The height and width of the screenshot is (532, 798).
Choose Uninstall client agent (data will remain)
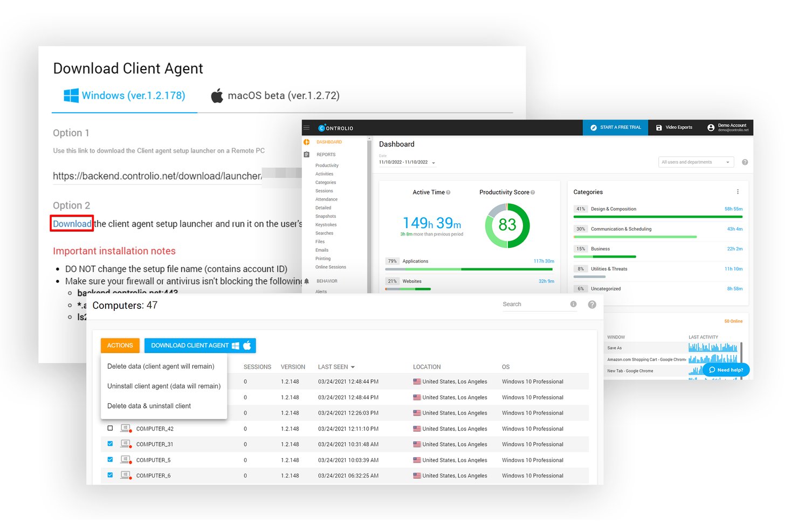(x=164, y=386)
